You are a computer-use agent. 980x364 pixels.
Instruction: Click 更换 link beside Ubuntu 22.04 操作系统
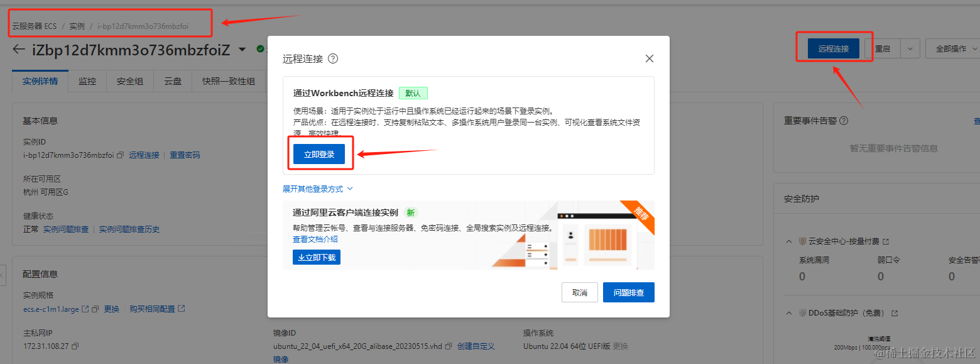pyautogui.click(x=620, y=346)
